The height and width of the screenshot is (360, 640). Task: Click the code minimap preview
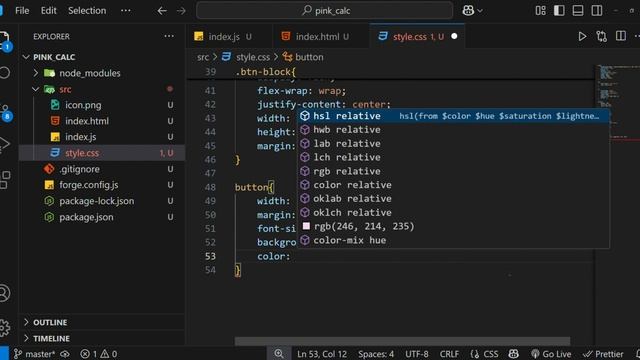[x=617, y=102]
